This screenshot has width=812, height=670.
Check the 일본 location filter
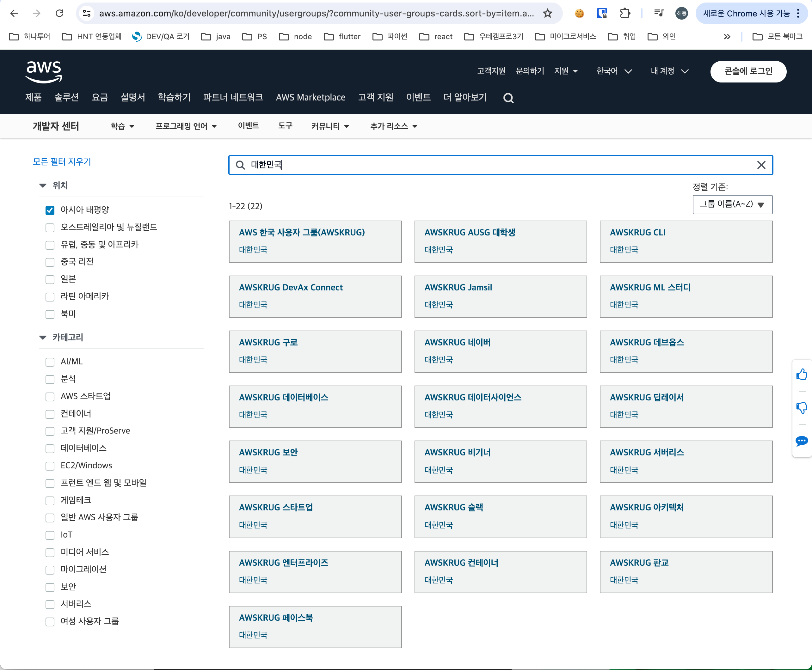[50, 279]
